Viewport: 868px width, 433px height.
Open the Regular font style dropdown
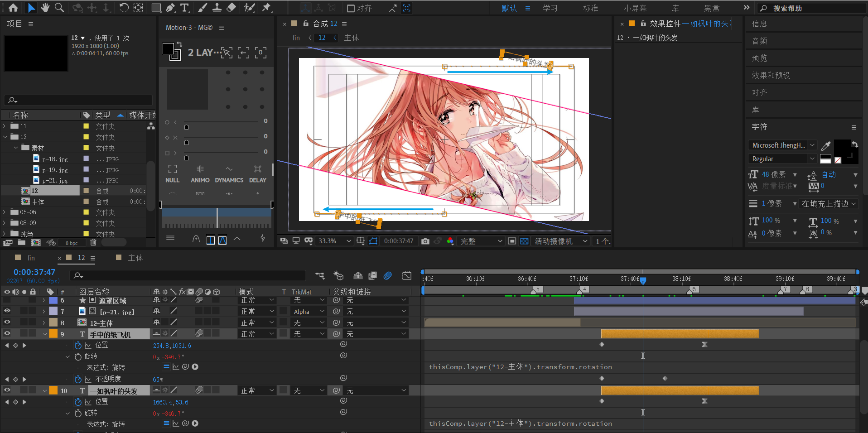tap(782, 159)
